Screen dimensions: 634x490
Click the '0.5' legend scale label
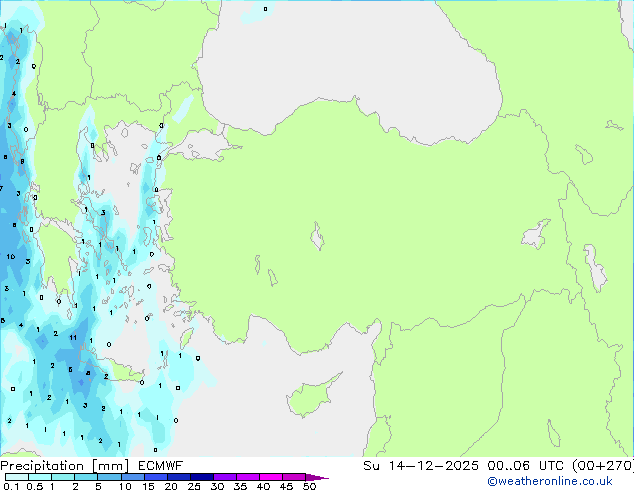coord(35,486)
